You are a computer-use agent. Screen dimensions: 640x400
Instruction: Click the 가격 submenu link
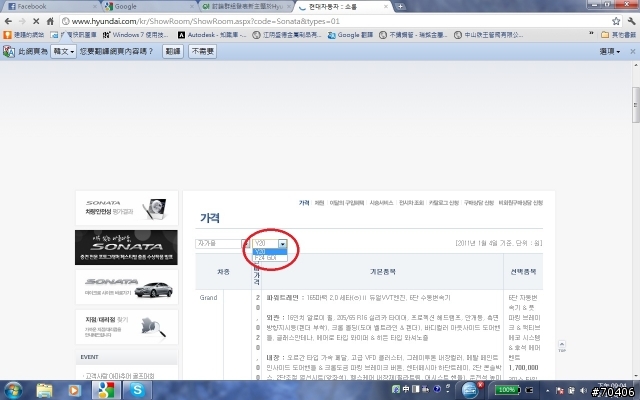tap(304, 203)
